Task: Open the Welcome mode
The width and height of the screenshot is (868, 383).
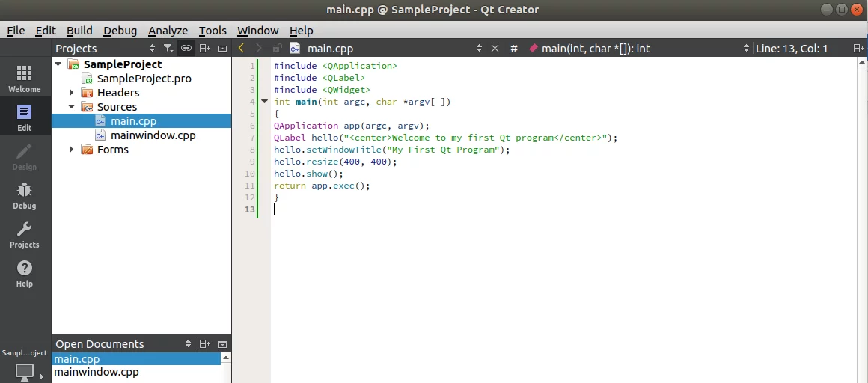Action: [x=25, y=79]
